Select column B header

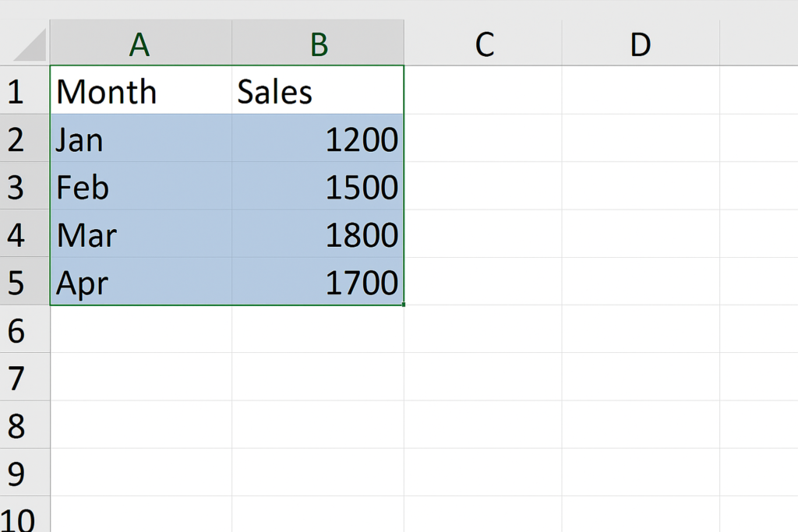318,43
